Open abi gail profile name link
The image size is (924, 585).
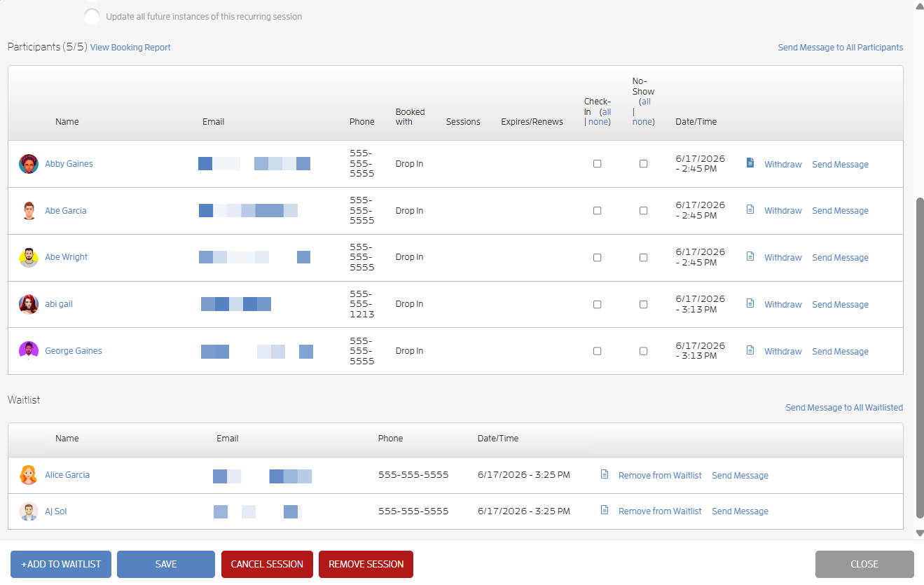(x=59, y=304)
